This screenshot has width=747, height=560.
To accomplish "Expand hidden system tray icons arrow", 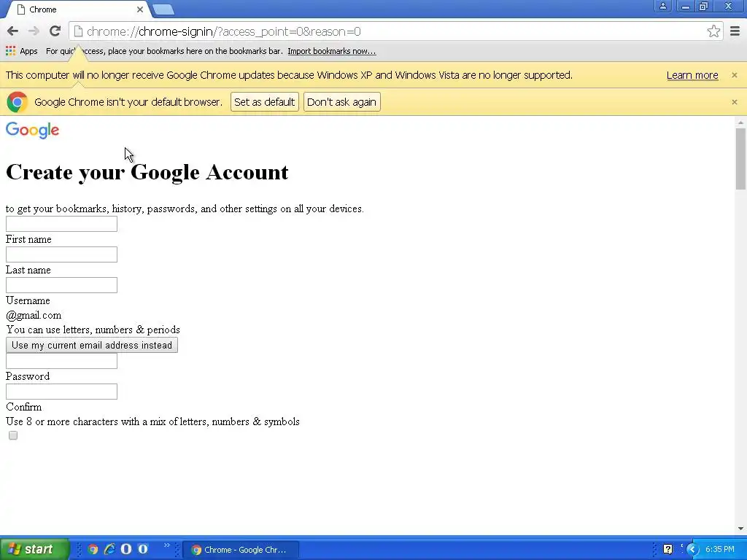I will [692, 549].
